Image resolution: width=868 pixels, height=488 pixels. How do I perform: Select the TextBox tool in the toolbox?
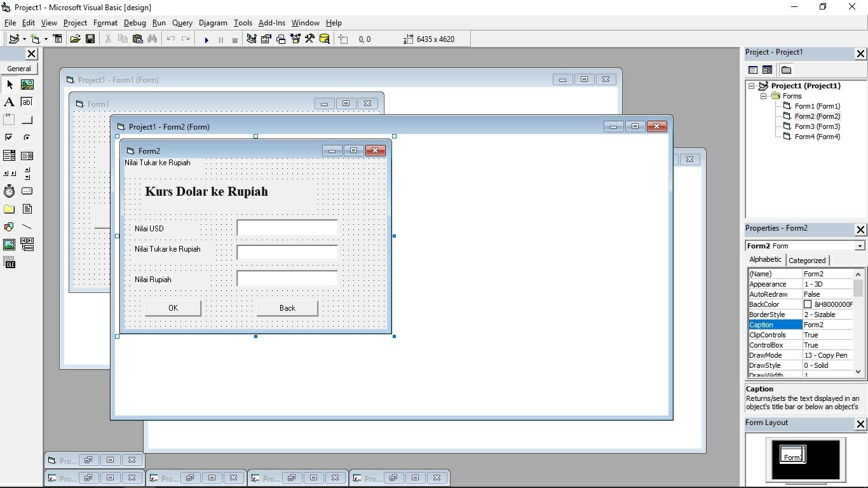coord(27,102)
